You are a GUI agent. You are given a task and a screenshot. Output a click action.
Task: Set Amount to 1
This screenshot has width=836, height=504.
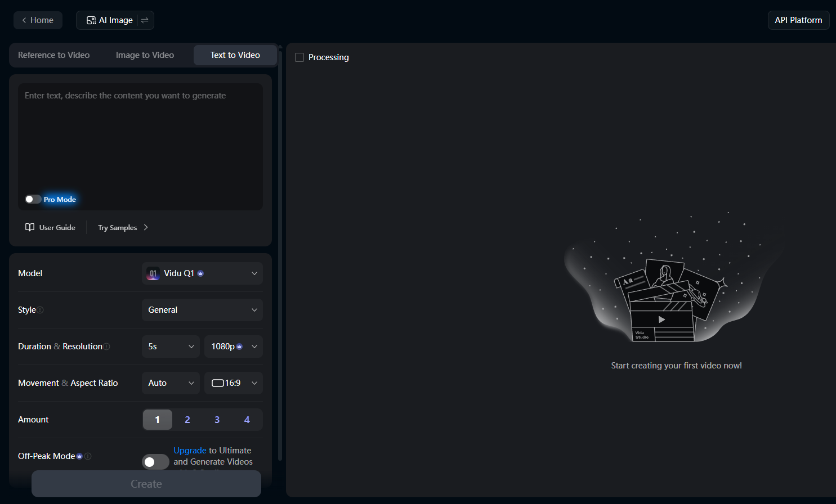click(158, 420)
